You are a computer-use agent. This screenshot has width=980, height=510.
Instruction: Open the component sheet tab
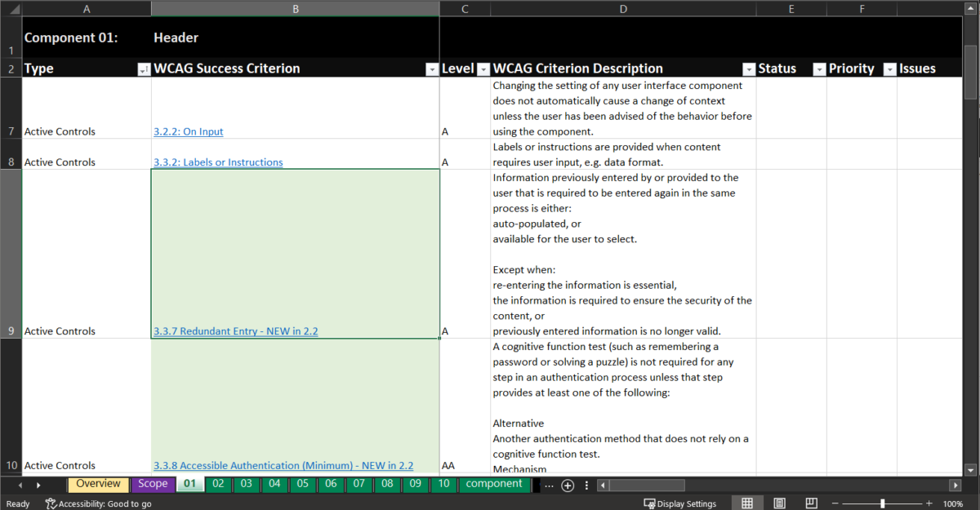tap(494, 484)
